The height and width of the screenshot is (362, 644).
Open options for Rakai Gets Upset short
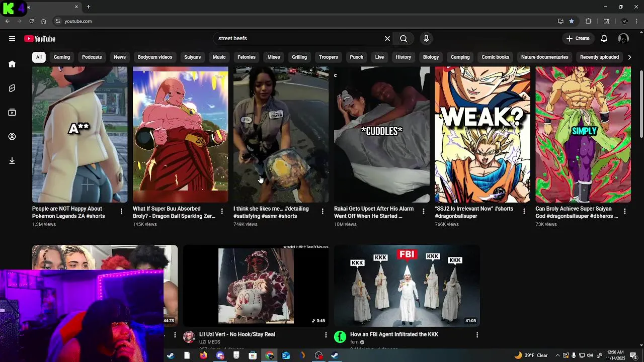423,211
